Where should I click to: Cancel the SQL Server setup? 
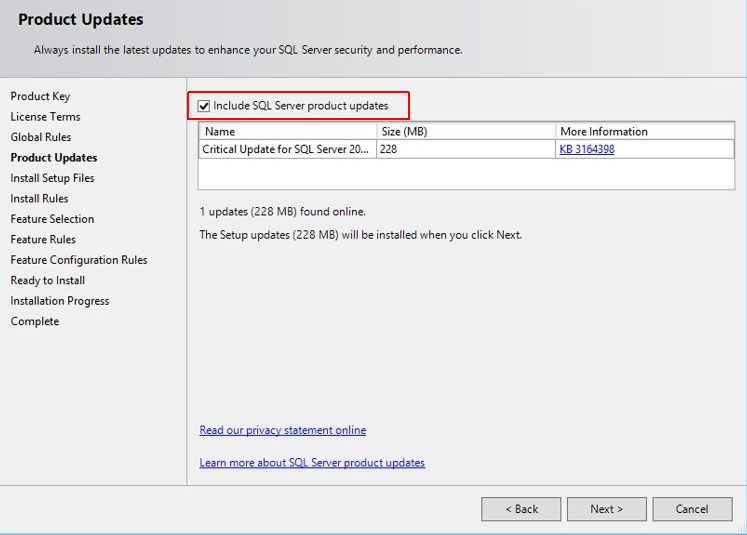point(692,509)
